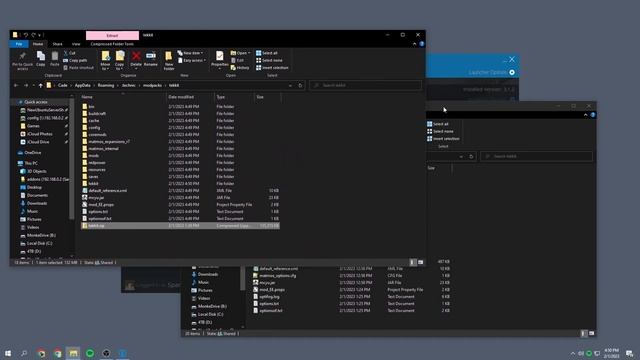Click Select all in the back Explorer window
Screen dimensions: 640x360
(438, 124)
